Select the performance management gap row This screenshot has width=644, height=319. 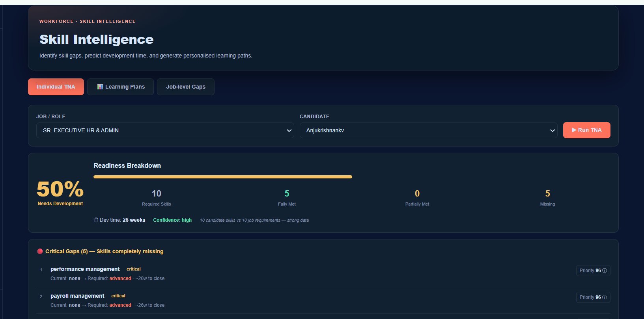tap(323, 273)
